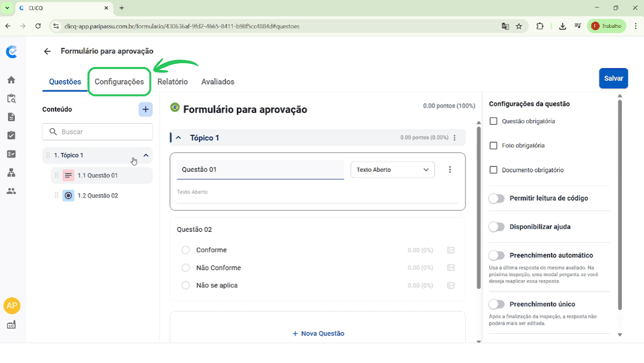Check Documento obrigatório
The height and width of the screenshot is (363, 644).
493,170
